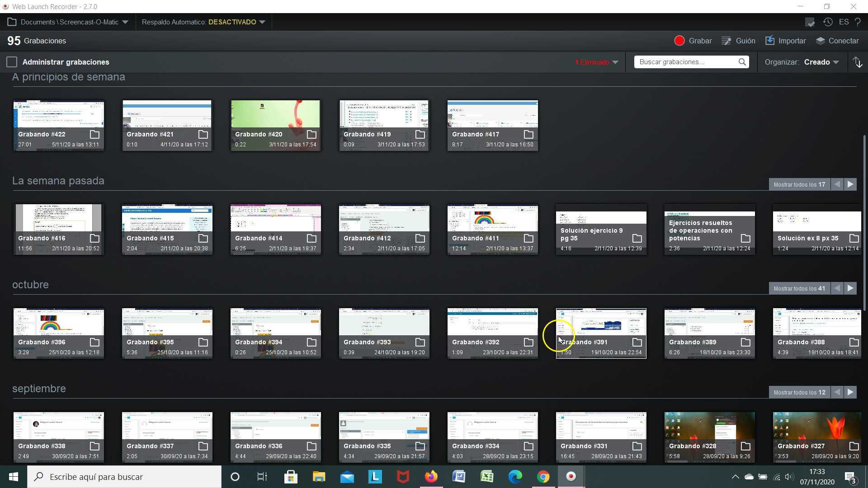Click 95 Grabaciones header
868x488 pixels.
pyautogui.click(x=36, y=41)
